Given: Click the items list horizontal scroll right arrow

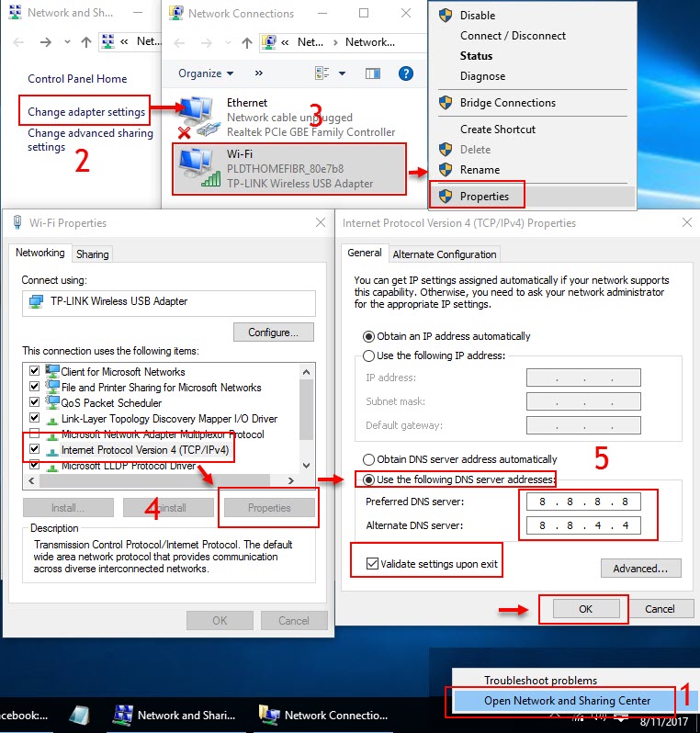Looking at the screenshot, I should [291, 480].
